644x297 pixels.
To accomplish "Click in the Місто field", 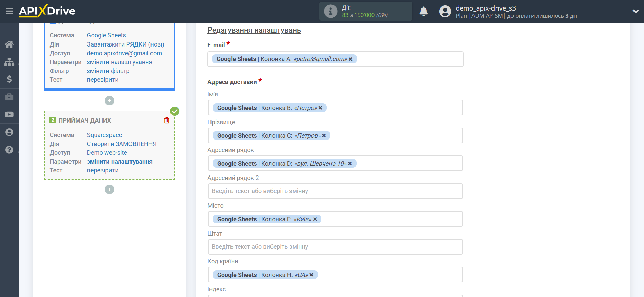I will click(x=335, y=219).
